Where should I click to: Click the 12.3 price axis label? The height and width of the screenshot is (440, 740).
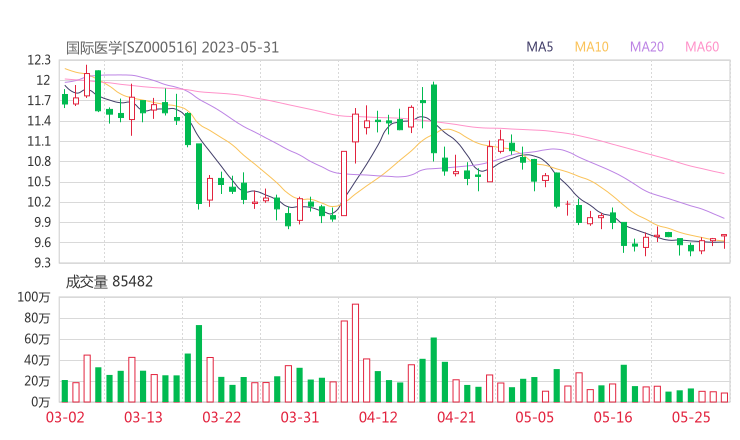[39, 60]
